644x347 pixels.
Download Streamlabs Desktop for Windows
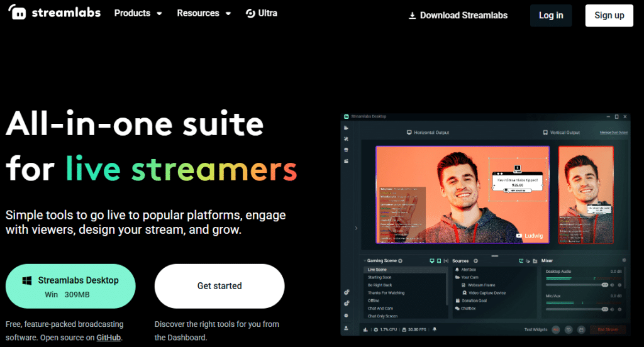point(70,286)
